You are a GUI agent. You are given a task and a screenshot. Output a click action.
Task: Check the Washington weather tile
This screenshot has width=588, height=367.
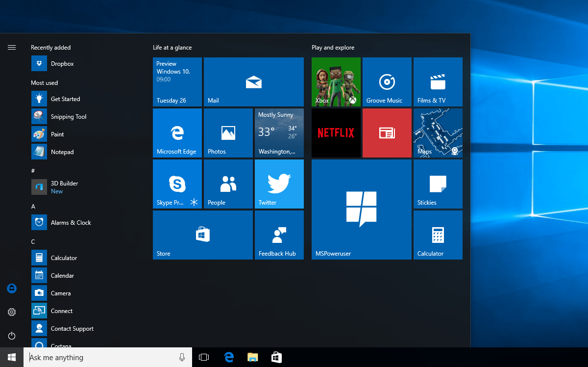(279, 133)
